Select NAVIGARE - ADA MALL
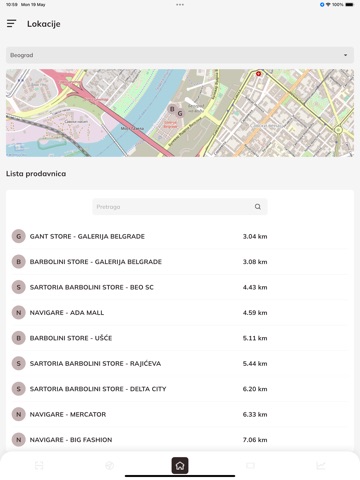This screenshot has height=480, width=360. (x=67, y=313)
